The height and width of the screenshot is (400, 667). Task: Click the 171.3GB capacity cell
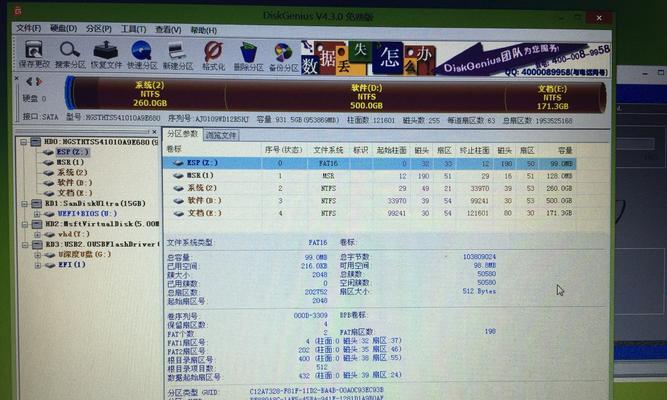click(559, 213)
